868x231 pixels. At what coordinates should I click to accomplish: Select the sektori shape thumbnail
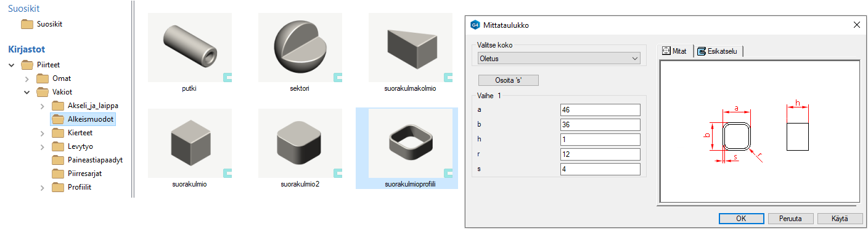point(300,48)
